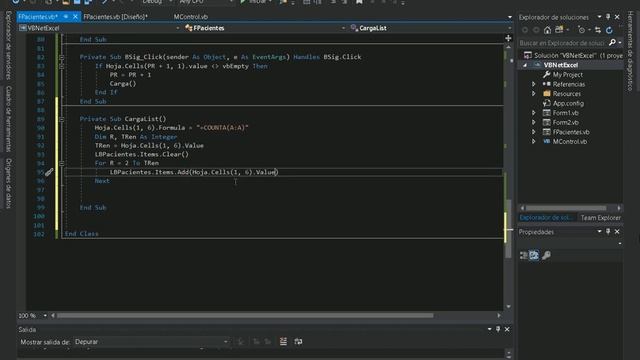Close the Propiedades panel

(x=617, y=231)
